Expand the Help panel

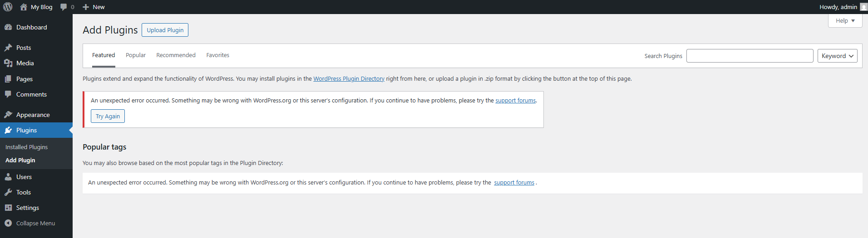845,20
